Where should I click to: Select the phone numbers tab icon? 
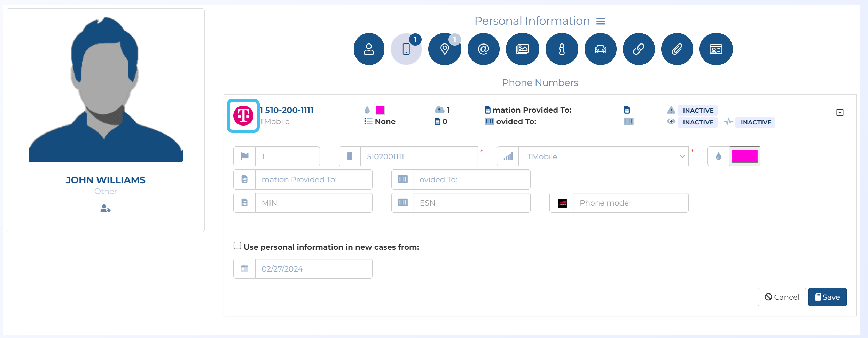[x=406, y=49]
